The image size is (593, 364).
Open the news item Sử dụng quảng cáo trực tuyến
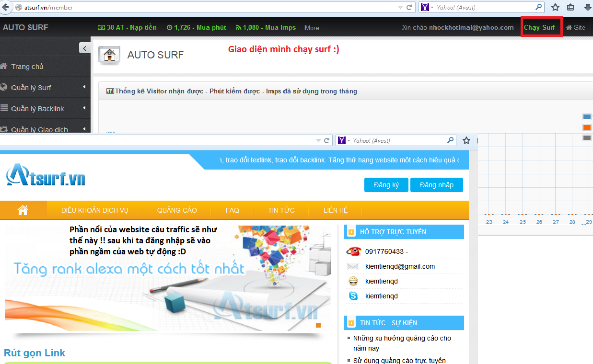point(400,361)
